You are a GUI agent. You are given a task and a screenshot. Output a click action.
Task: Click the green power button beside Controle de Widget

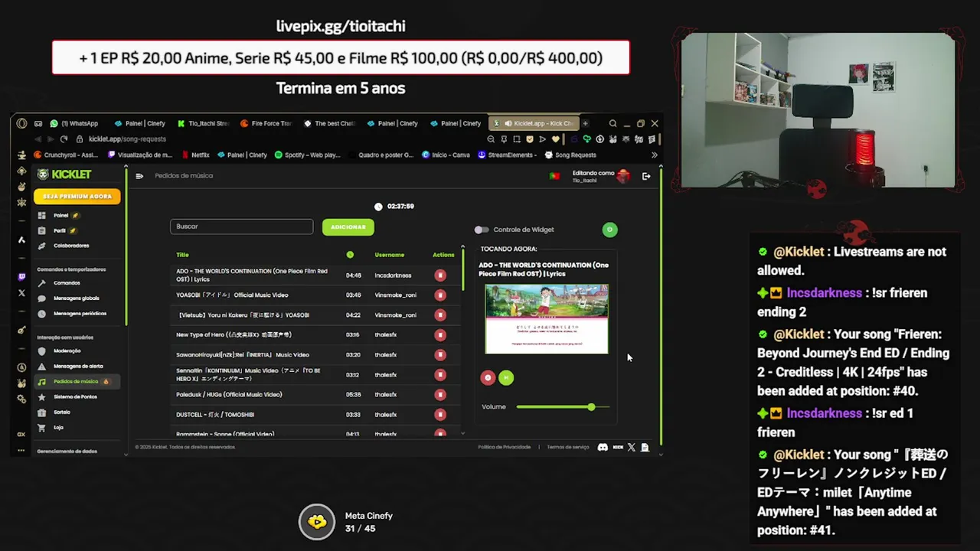(x=609, y=230)
